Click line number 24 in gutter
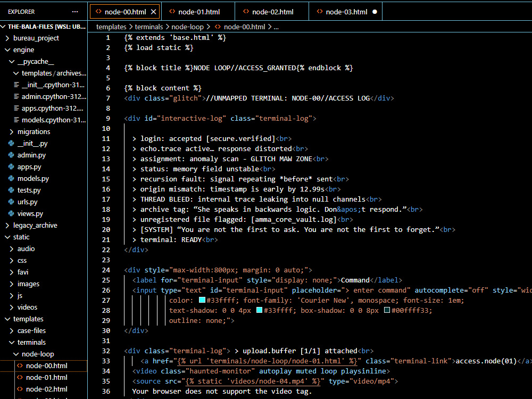 tap(106, 270)
